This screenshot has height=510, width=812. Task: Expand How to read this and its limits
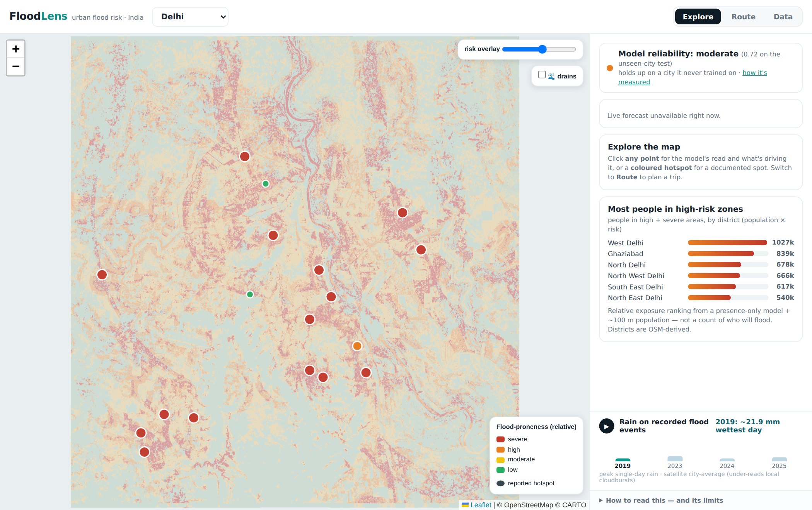[661, 500]
